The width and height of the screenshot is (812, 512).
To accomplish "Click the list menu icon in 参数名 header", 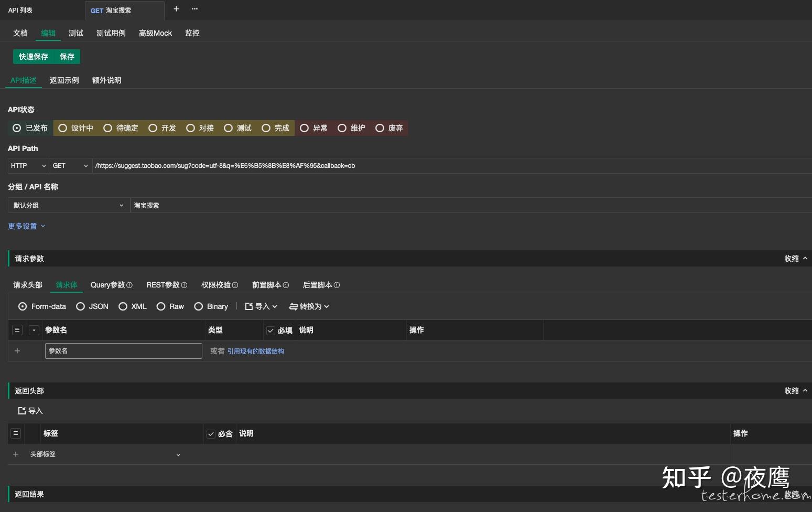I will 17,330.
